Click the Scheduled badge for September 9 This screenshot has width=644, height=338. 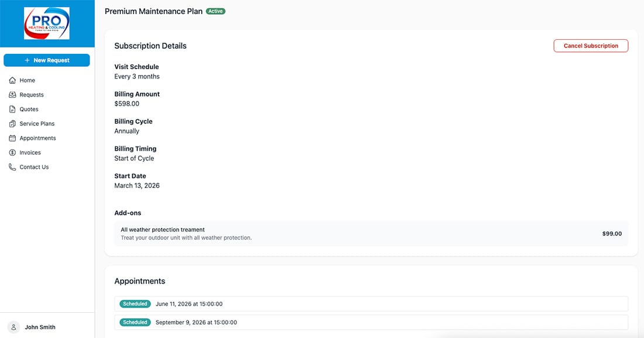pyautogui.click(x=135, y=322)
